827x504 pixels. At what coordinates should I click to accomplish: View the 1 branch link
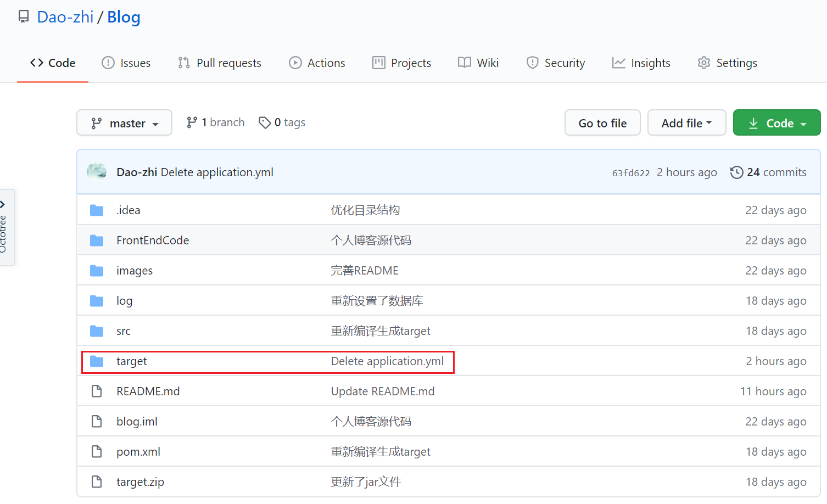(x=216, y=122)
